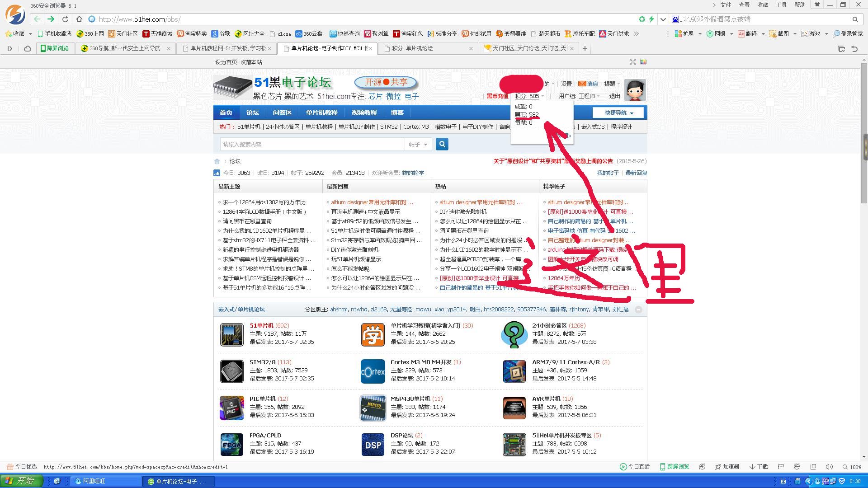868x488 pixels.
Task: Open the 博客 nav tab
Action: coord(397,113)
